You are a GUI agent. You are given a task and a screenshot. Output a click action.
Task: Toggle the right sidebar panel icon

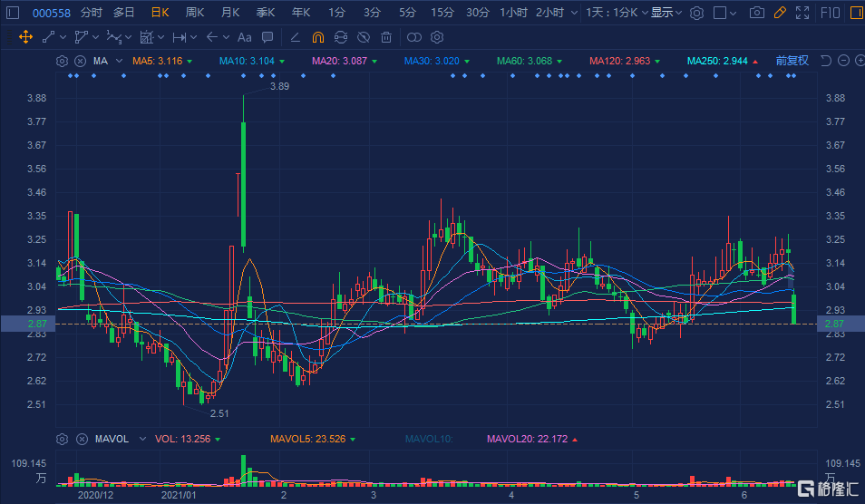click(x=857, y=13)
